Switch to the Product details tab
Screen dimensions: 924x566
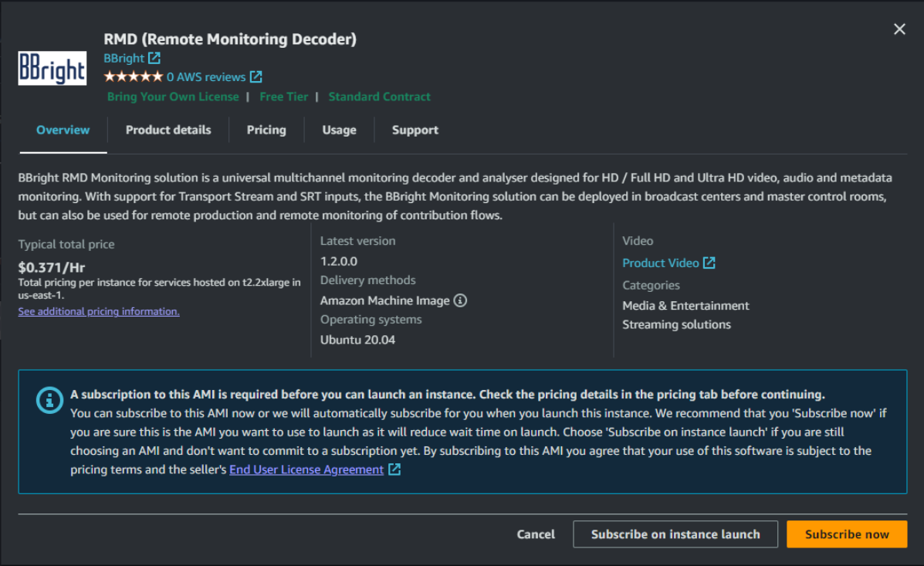pyautogui.click(x=168, y=130)
